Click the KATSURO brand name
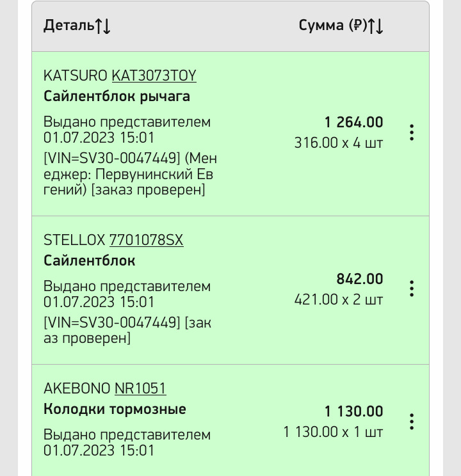 [x=76, y=75]
